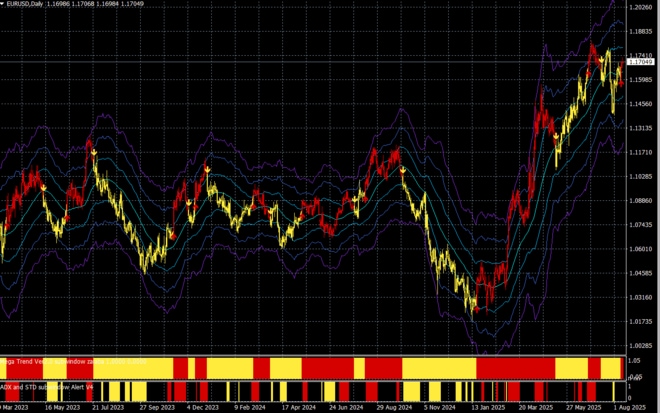Image resolution: width=660 pixels, height=413 pixels.
Task: Click the 24 Jun 2024 date label
Action: coord(346,408)
